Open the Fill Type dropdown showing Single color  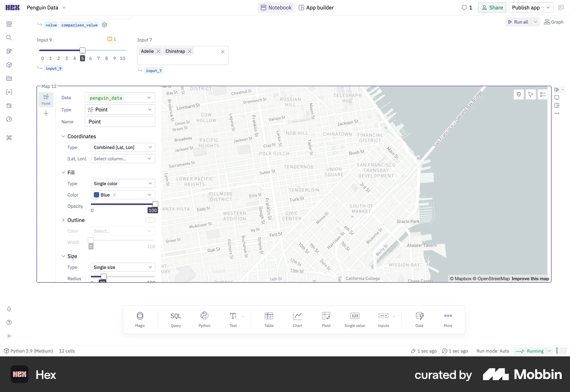tap(123, 183)
